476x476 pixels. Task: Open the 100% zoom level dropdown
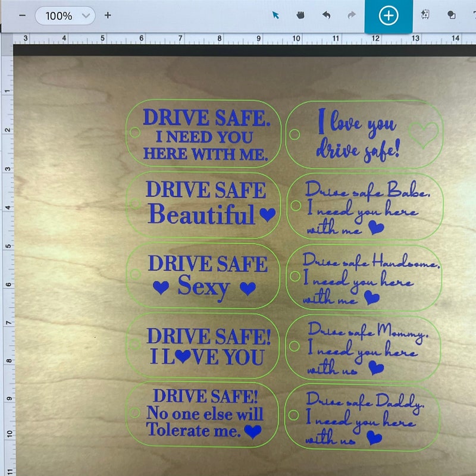point(65,16)
